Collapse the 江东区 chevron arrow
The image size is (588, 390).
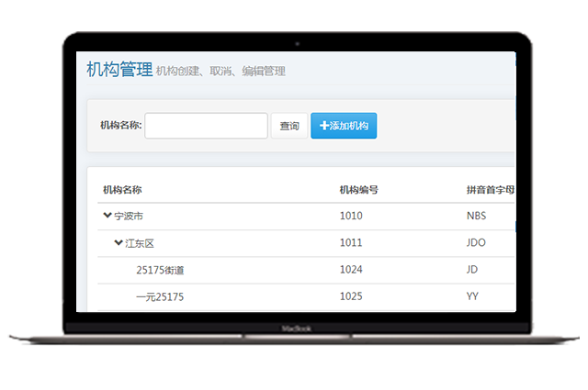click(x=119, y=243)
